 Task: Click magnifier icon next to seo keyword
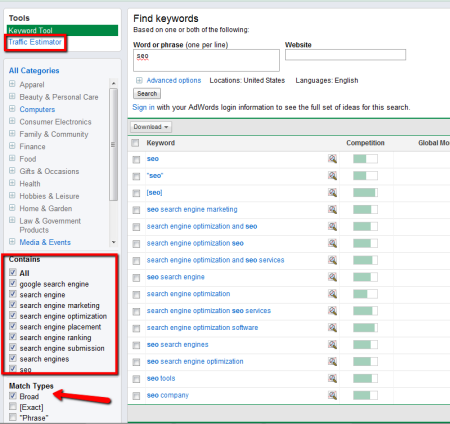pyautogui.click(x=332, y=159)
